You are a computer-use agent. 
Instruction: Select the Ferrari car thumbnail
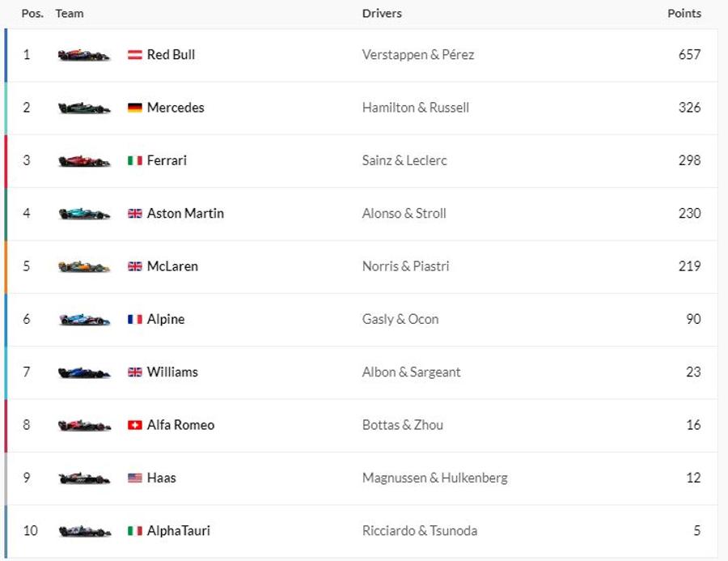coord(84,161)
